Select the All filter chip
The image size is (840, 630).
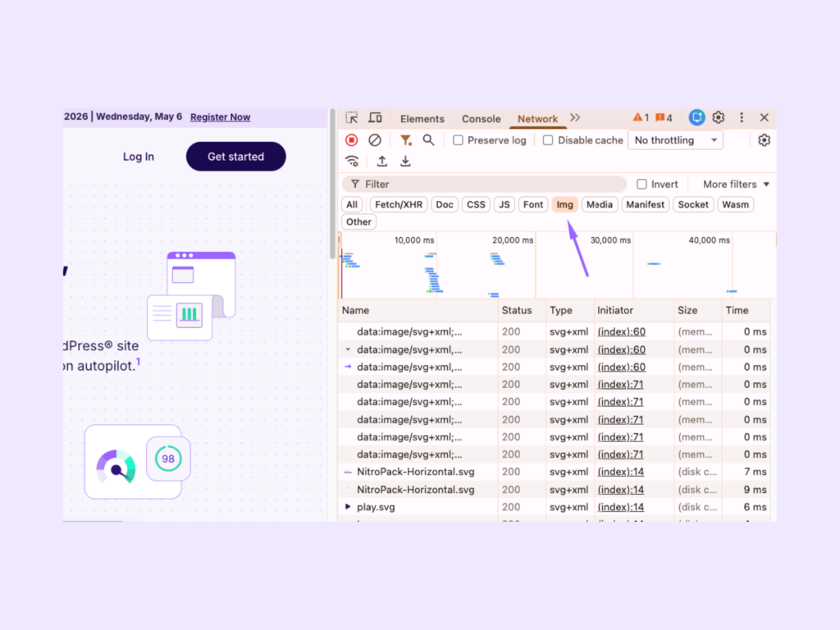pos(352,204)
